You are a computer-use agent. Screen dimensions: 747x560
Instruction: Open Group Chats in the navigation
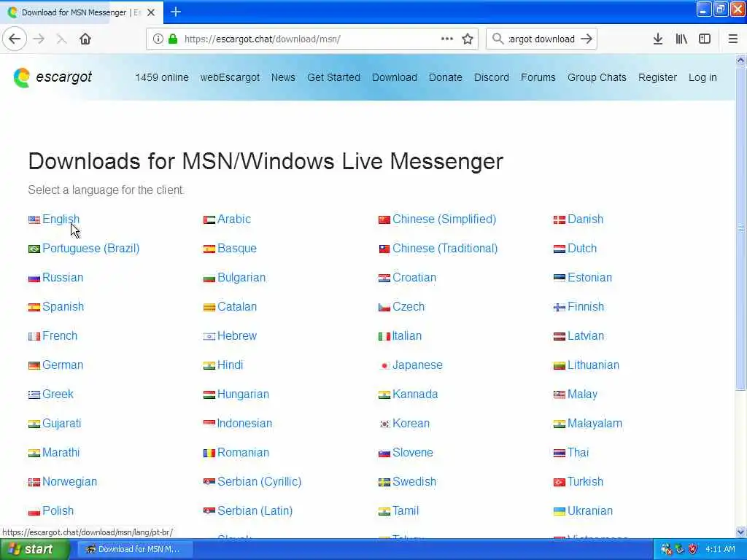pyautogui.click(x=597, y=77)
